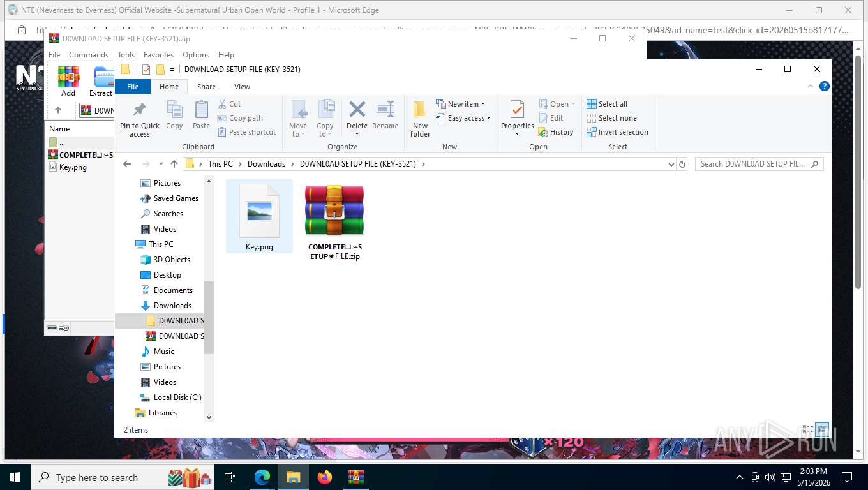Open the quick access toolbar customize dropdown
This screenshot has width=868, height=490.
[172, 70]
